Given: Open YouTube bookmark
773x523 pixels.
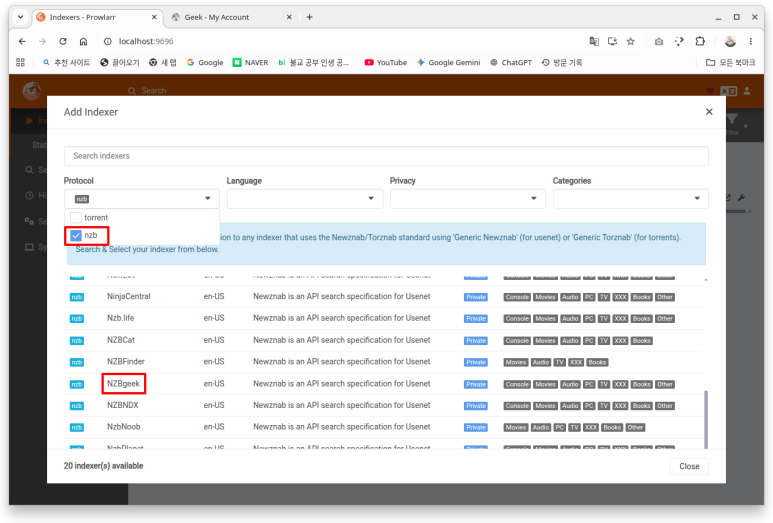Looking at the screenshot, I should 386,62.
